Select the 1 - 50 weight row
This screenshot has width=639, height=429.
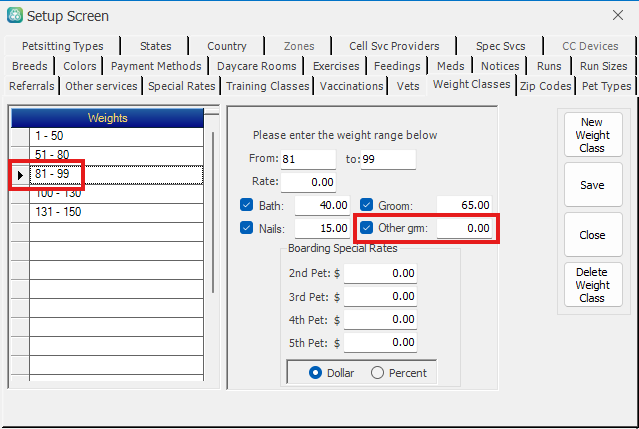coord(116,136)
